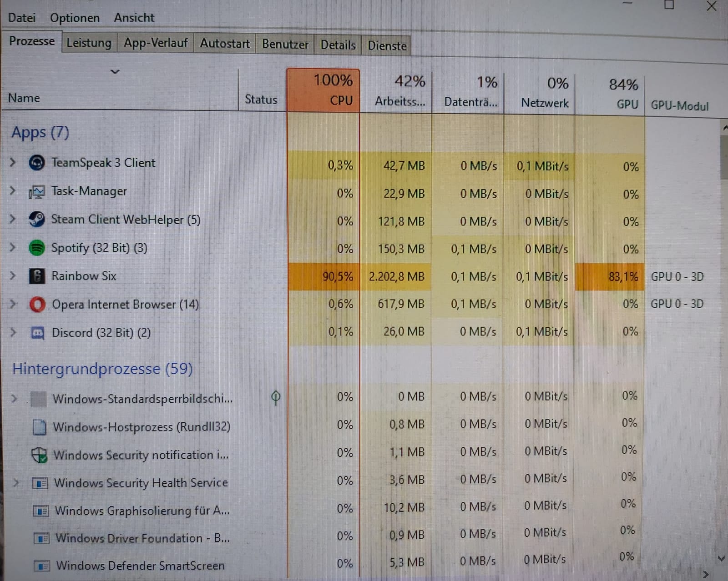Sort by the Netzwerk column header
This screenshot has height=581, width=728.
click(x=540, y=94)
